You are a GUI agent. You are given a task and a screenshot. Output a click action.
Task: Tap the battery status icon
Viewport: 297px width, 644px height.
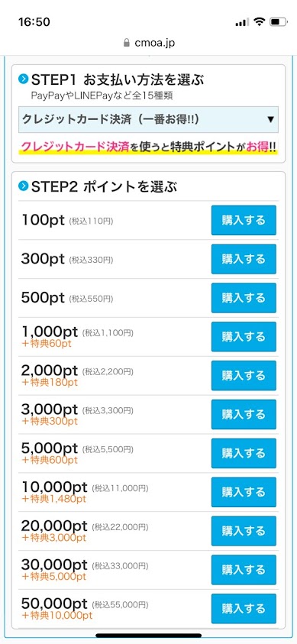278,21
